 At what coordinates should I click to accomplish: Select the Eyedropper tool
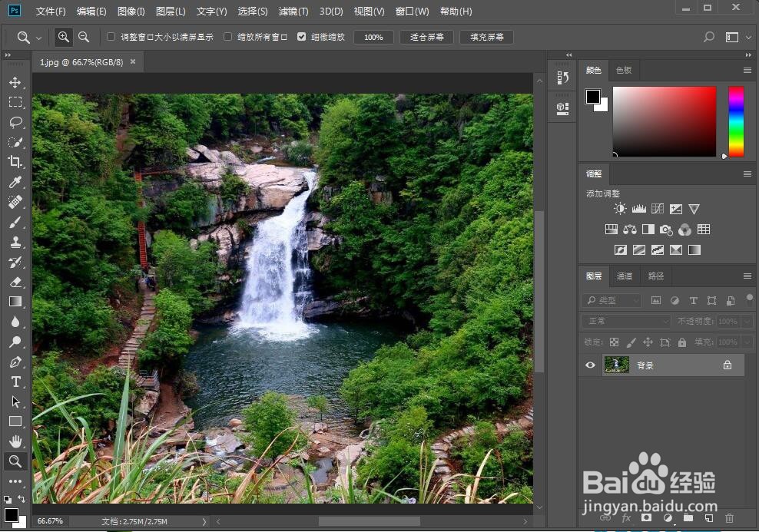click(15, 182)
